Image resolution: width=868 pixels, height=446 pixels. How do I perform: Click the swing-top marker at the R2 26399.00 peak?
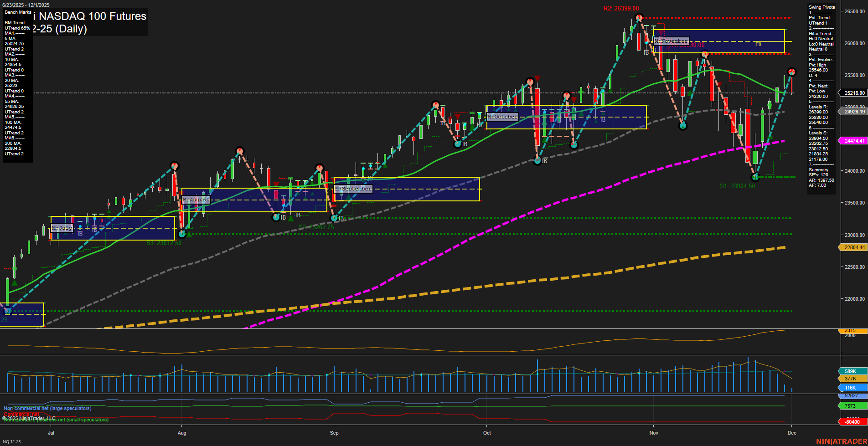tap(638, 17)
